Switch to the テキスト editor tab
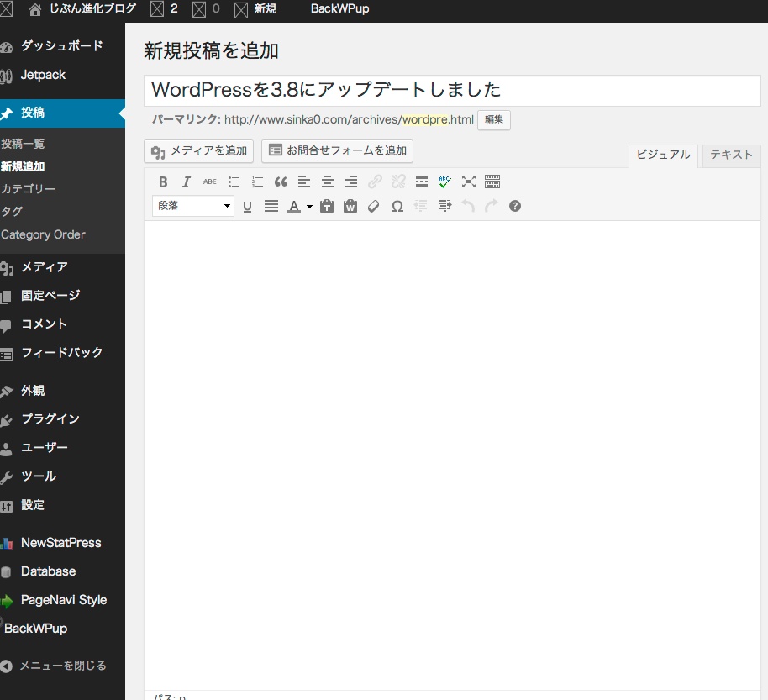Screen dimensions: 768x700 tap(731, 155)
